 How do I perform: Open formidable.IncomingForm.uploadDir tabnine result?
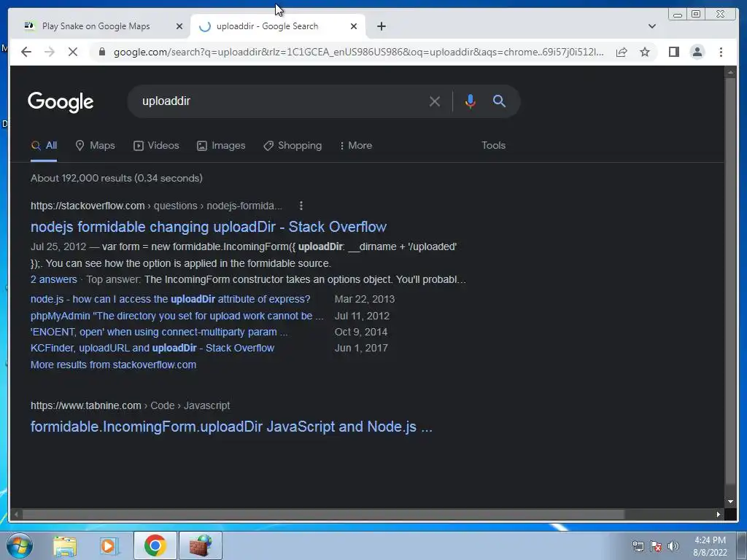click(x=231, y=427)
